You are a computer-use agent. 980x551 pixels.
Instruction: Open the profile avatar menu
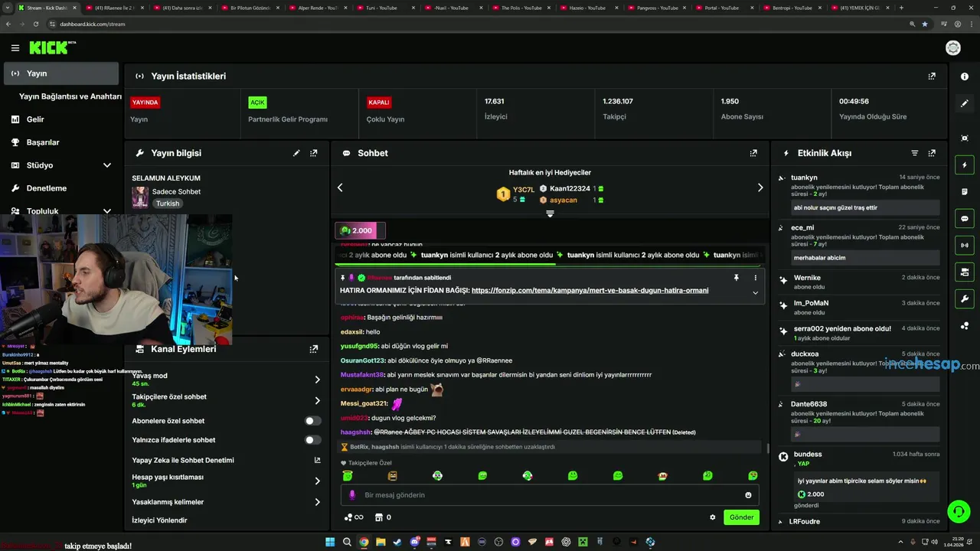click(x=953, y=47)
